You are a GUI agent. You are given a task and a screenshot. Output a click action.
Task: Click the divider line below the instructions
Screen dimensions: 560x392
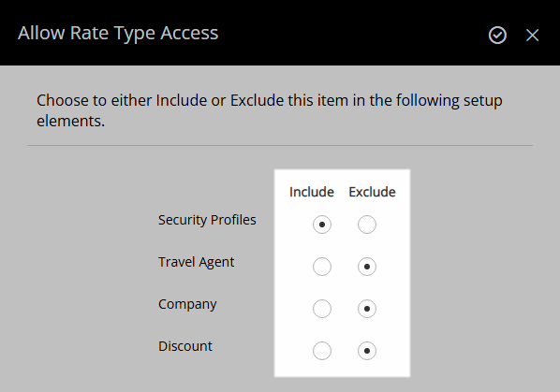(x=280, y=146)
